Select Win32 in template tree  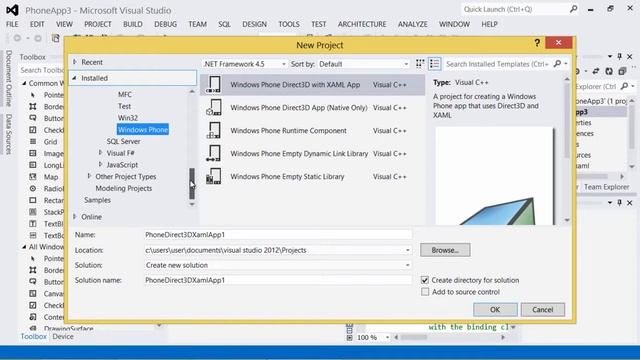[128, 118]
